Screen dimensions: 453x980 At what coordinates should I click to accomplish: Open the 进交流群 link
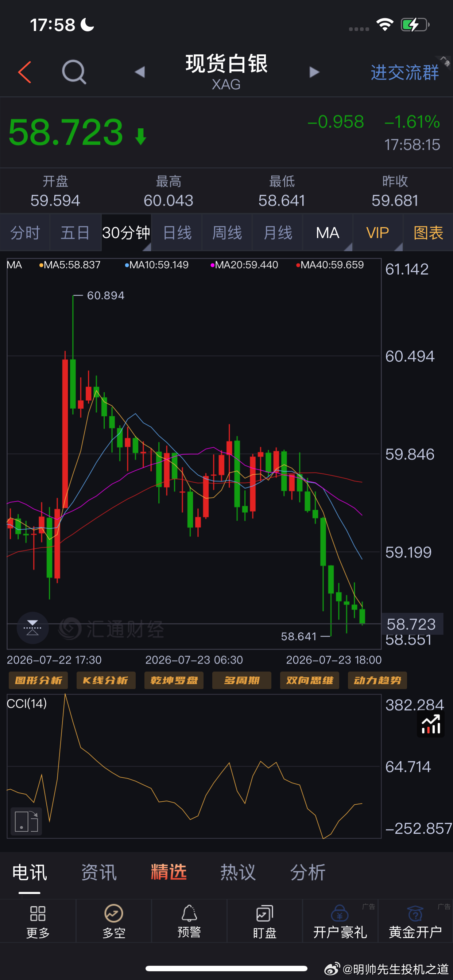pyautogui.click(x=404, y=72)
